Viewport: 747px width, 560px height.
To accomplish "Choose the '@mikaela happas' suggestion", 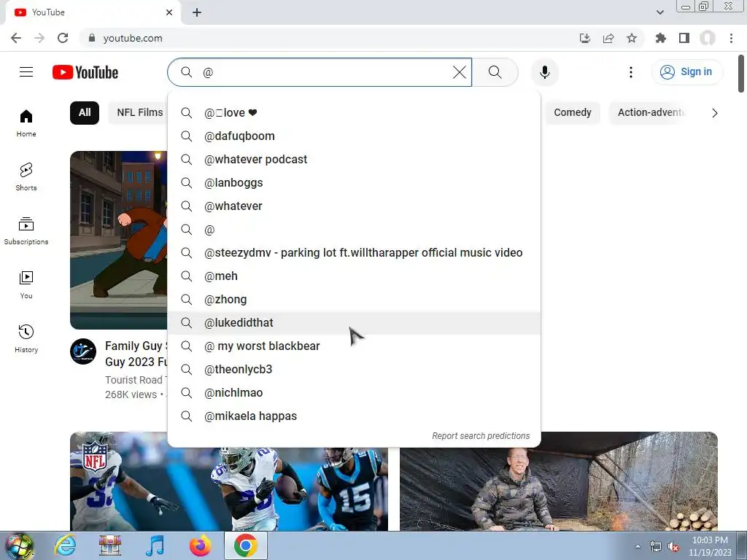I will tap(354, 416).
